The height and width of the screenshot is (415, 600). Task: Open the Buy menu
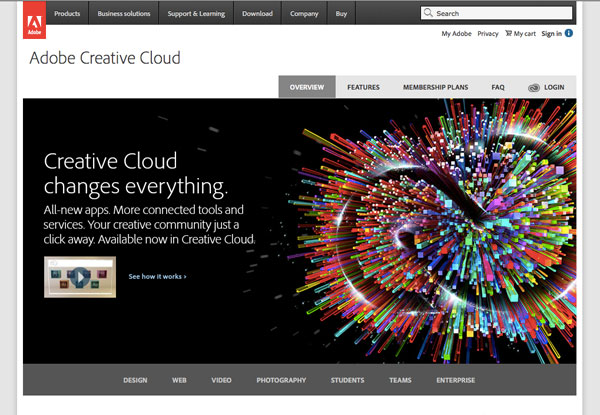(x=341, y=13)
